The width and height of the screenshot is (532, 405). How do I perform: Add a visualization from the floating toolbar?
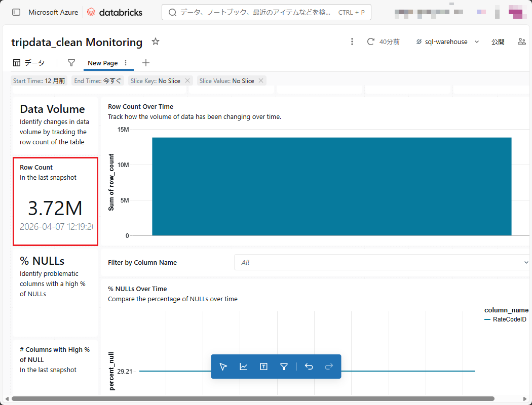coord(244,367)
